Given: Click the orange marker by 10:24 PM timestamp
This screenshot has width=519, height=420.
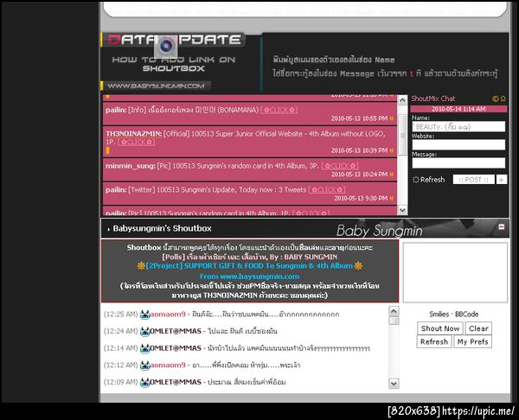Looking at the screenshot, I should pyautogui.click(x=392, y=175).
